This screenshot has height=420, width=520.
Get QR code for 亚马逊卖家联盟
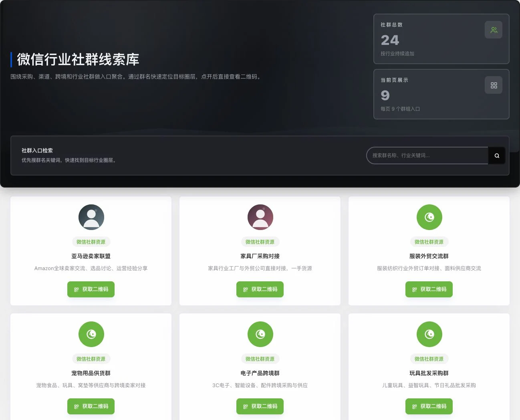click(x=91, y=289)
